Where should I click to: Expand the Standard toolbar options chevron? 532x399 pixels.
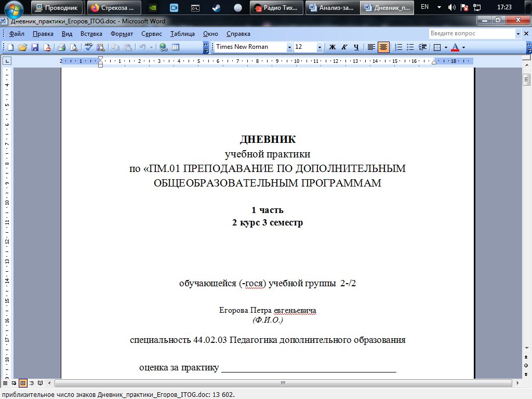click(206, 47)
